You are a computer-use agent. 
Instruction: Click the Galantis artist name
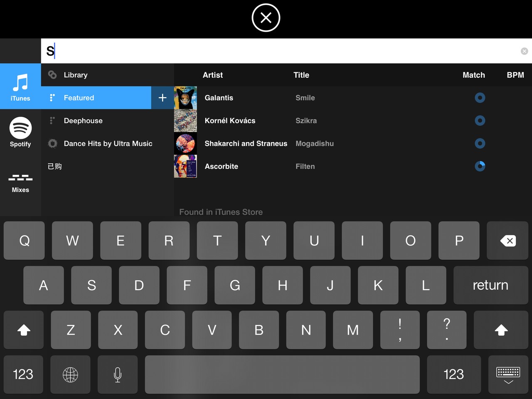tap(219, 98)
